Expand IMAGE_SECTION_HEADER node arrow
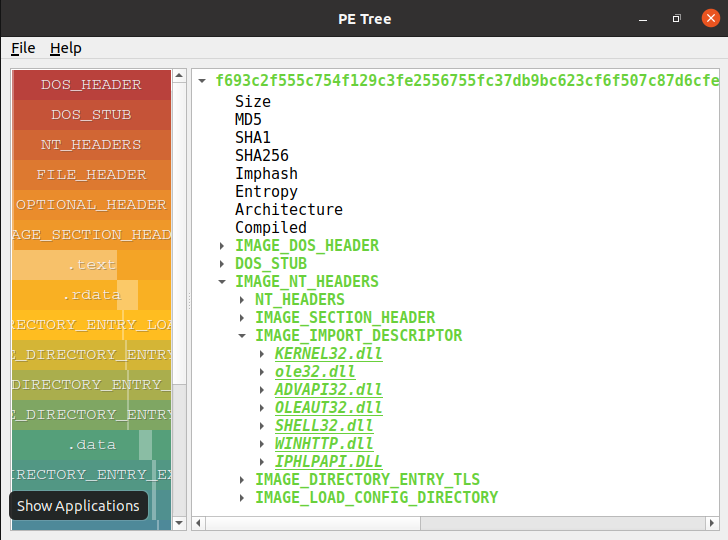Screen dimensions: 728x540 [x=242, y=318]
